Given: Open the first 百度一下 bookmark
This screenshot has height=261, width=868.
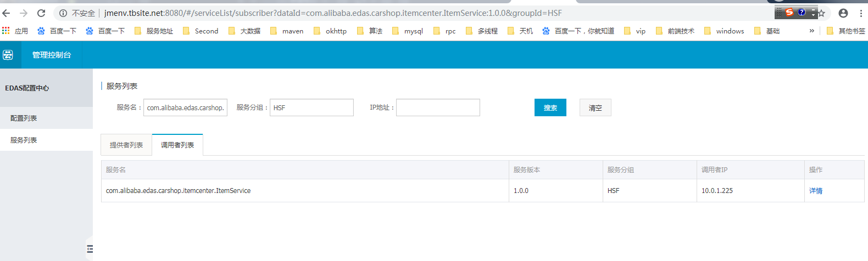Looking at the screenshot, I should (57, 31).
